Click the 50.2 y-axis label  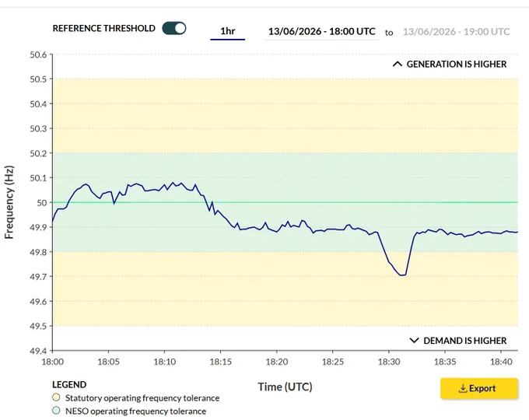tap(38, 153)
